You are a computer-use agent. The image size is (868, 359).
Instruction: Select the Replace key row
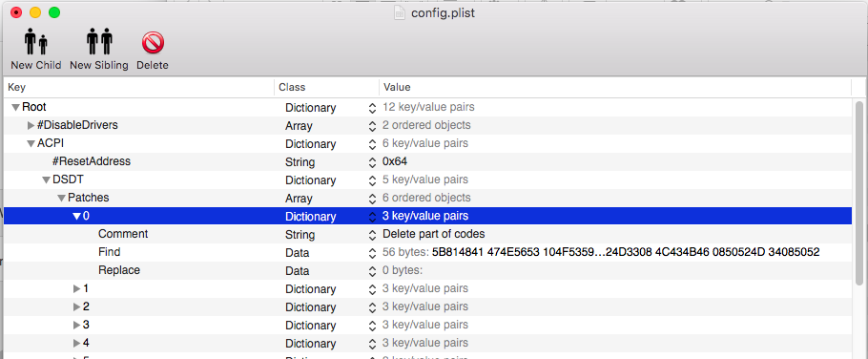pos(119,270)
